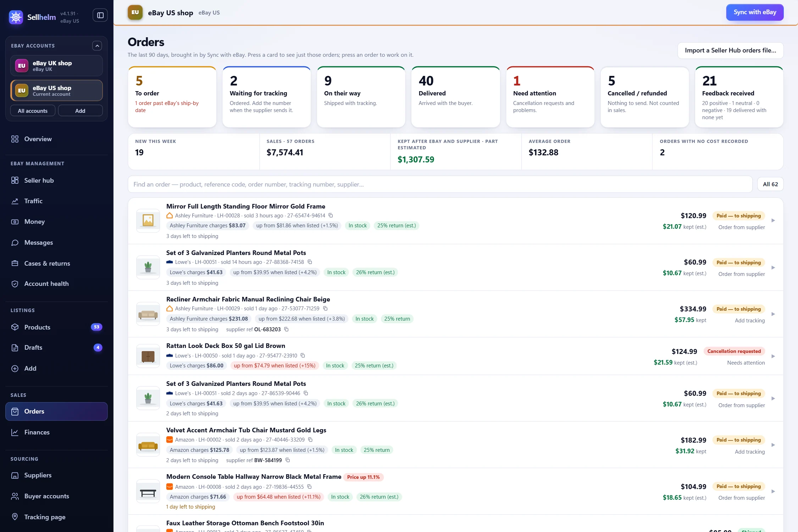This screenshot has height=532, width=798.
Task: Click the Price up 11.1% badge
Action: pos(363,477)
